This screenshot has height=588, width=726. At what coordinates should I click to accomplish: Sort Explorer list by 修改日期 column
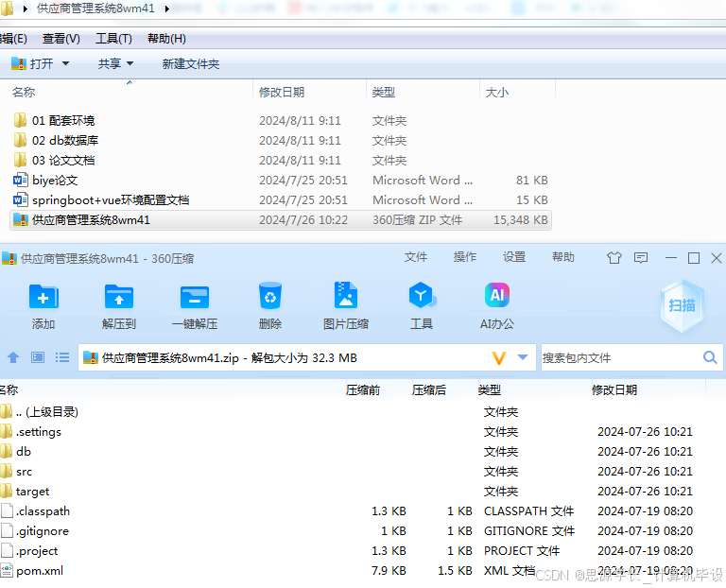tap(282, 92)
